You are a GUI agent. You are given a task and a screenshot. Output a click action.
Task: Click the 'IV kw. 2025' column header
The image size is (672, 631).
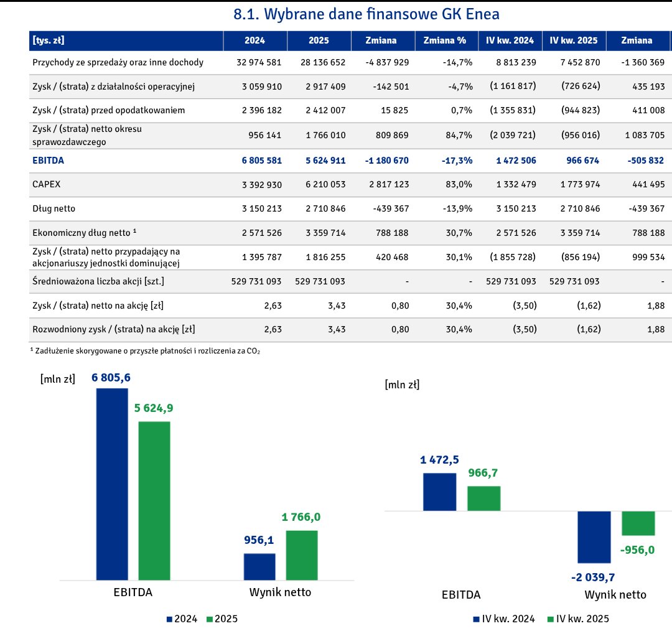coord(574,40)
